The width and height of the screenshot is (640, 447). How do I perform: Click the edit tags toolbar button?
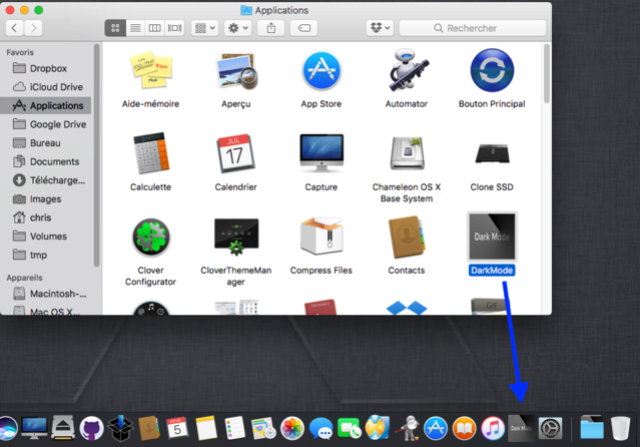[x=304, y=28]
